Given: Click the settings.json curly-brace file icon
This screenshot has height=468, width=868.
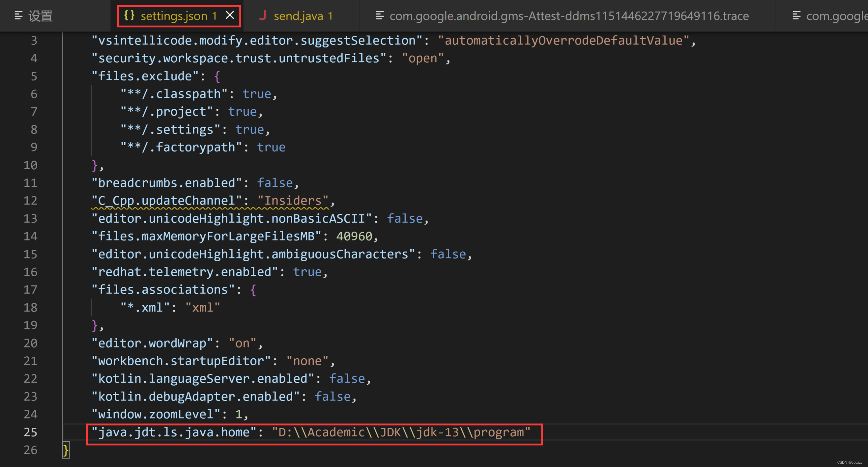Looking at the screenshot, I should click(x=129, y=15).
